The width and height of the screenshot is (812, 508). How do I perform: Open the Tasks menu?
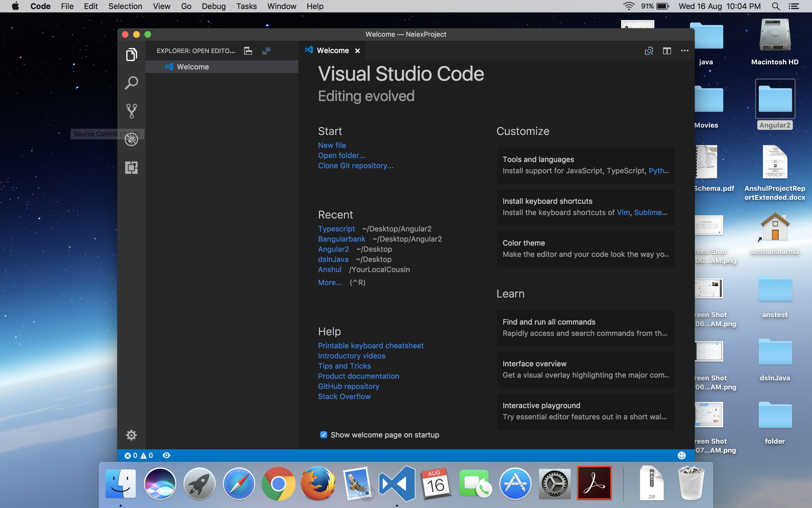246,6
